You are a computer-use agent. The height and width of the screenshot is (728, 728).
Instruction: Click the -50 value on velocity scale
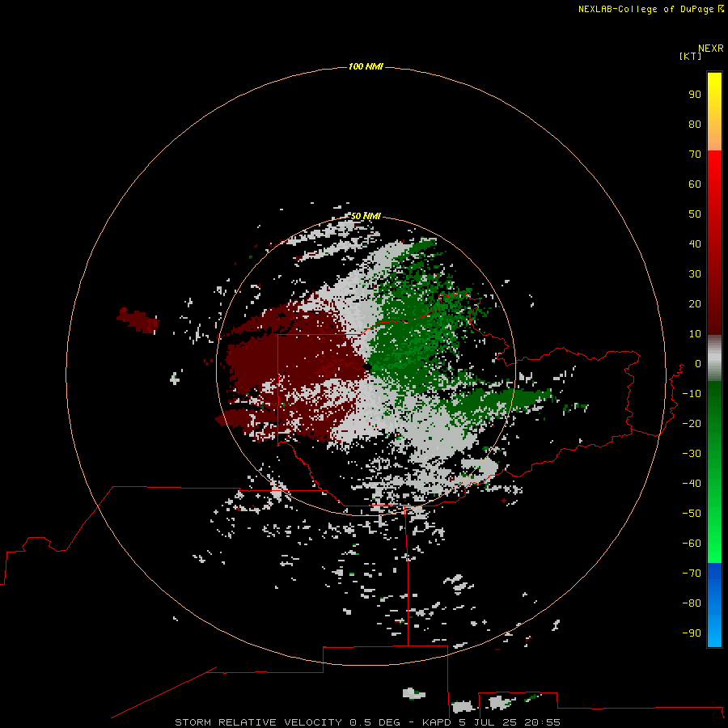tap(692, 513)
